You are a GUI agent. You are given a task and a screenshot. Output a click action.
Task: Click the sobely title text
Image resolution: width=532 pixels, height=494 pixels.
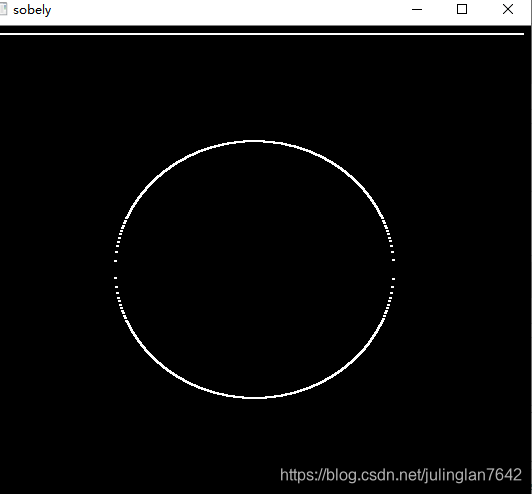coord(32,10)
